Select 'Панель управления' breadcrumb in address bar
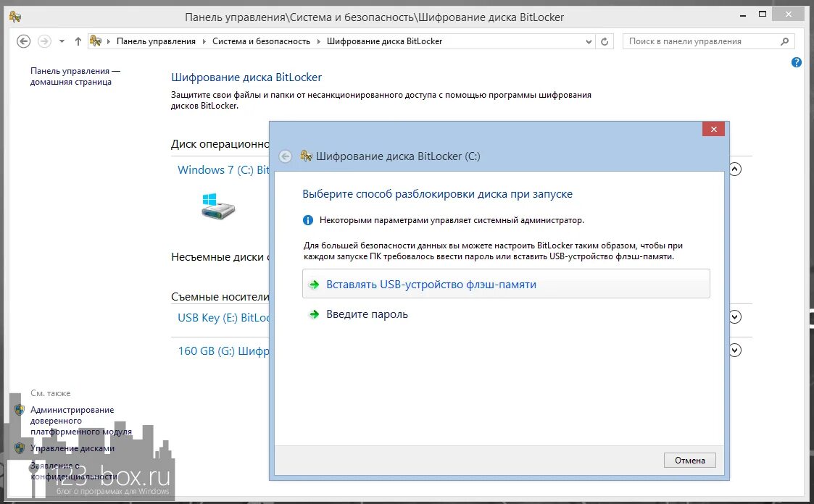This screenshot has width=814, height=504. point(156,41)
